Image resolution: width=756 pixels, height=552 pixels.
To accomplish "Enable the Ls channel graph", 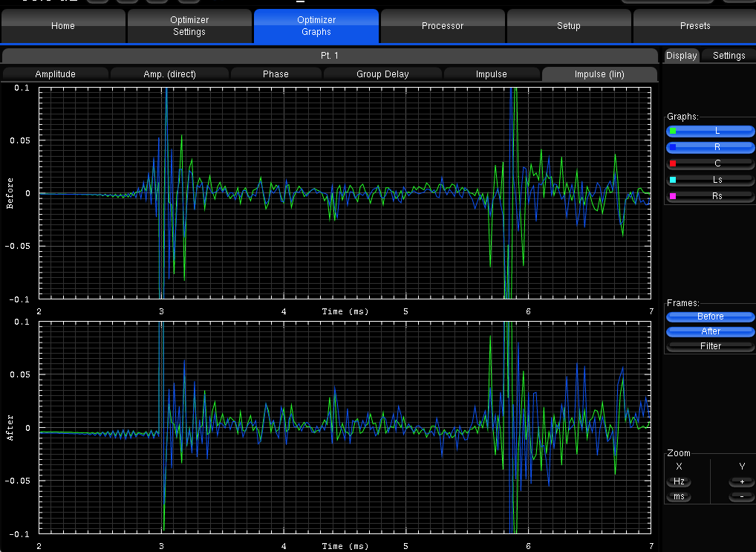I will [x=711, y=180].
